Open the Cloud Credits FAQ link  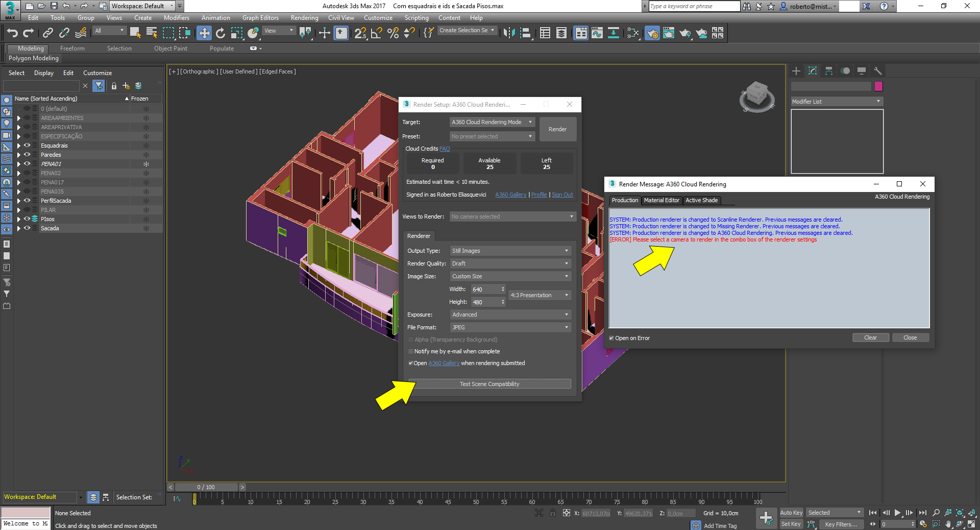point(445,149)
